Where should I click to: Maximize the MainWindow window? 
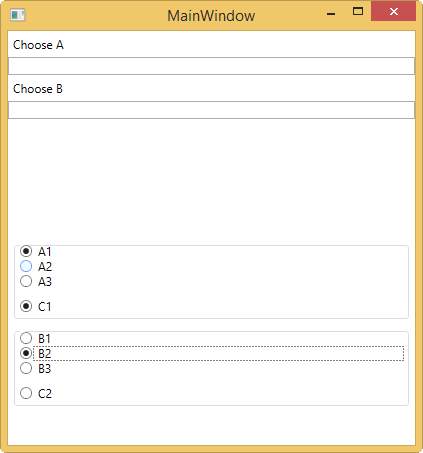pyautogui.click(x=358, y=12)
